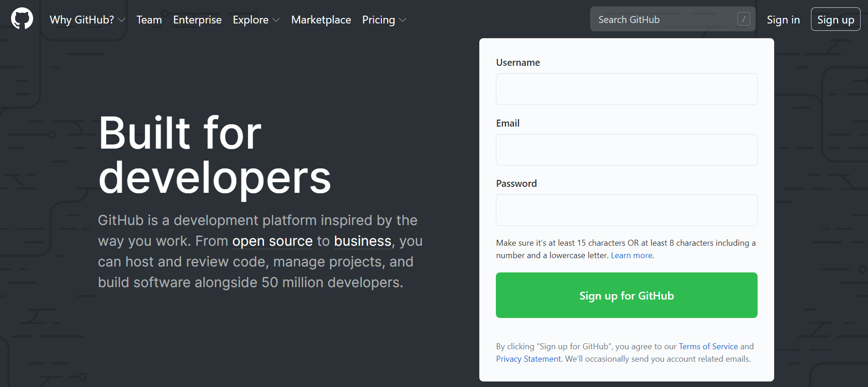The width and height of the screenshot is (868, 387).
Task: Open the Team page
Action: pyautogui.click(x=149, y=20)
